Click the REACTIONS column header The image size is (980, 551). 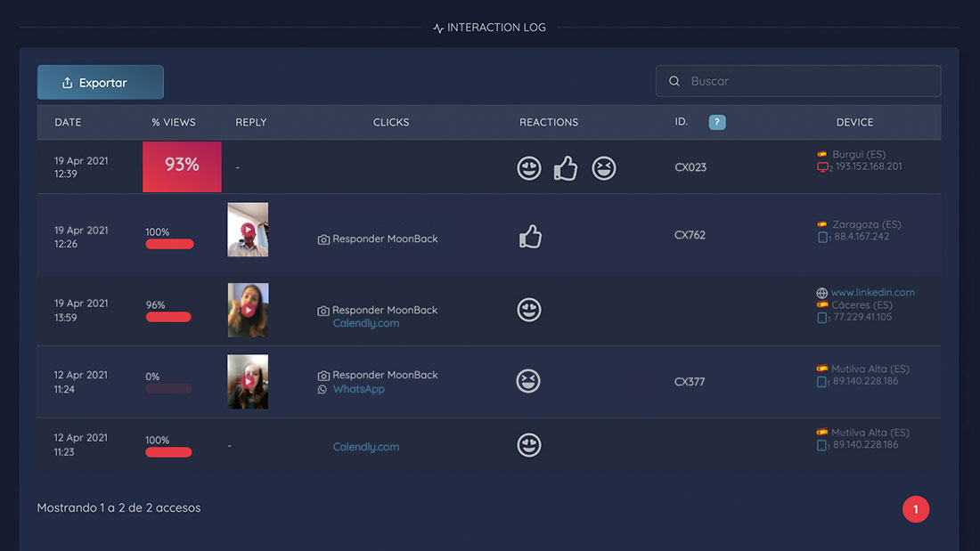pyautogui.click(x=549, y=123)
